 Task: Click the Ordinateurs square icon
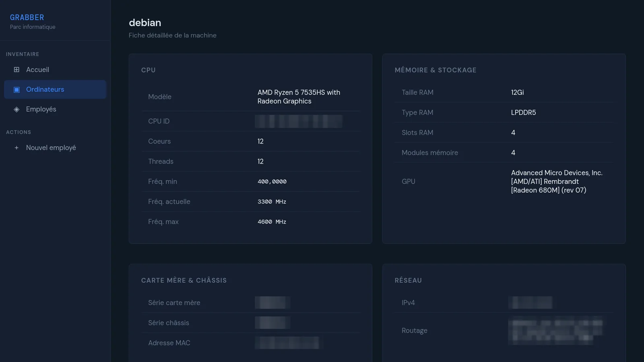[17, 89]
